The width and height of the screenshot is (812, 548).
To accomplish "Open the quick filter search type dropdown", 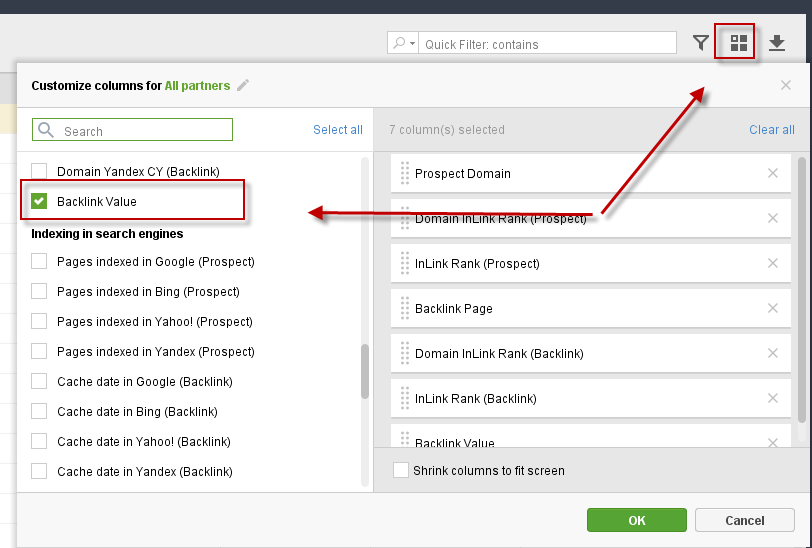I will [403, 43].
